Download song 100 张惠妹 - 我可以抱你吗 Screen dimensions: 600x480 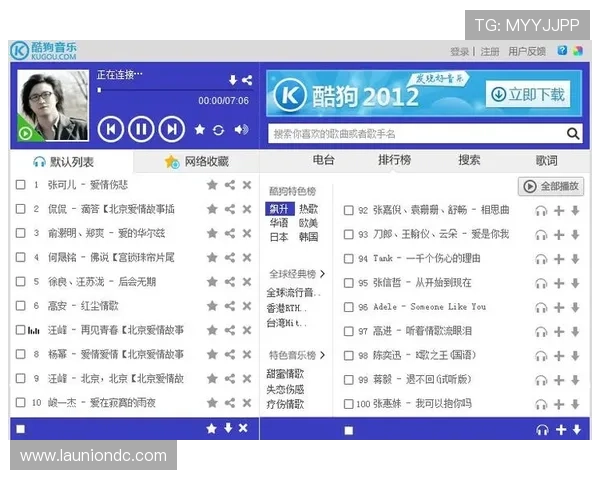tap(575, 404)
